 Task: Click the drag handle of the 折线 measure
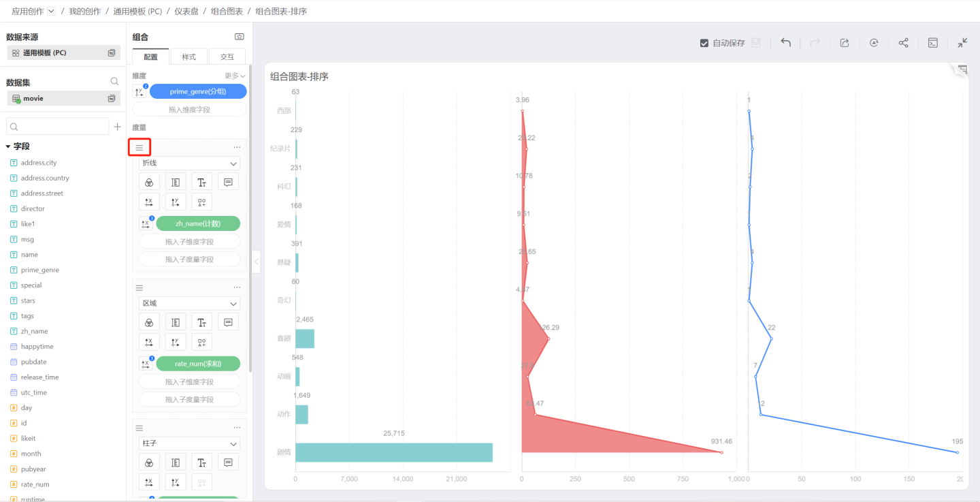click(140, 147)
